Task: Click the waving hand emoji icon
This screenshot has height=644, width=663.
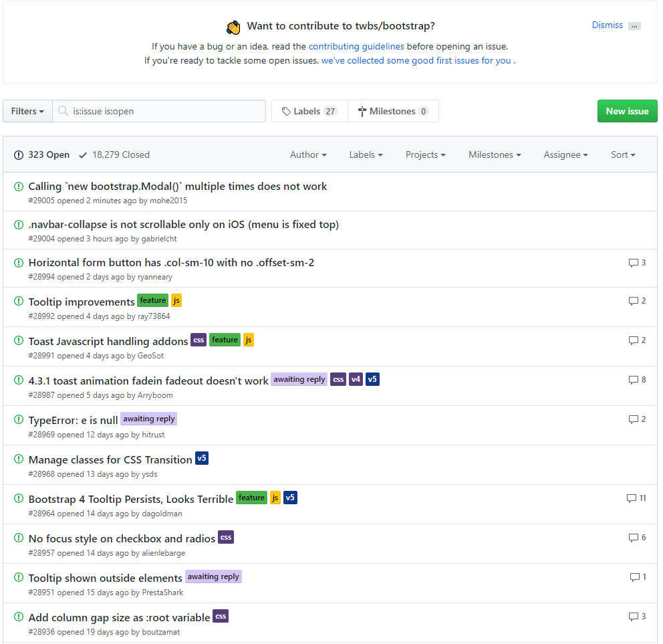Action: click(233, 27)
